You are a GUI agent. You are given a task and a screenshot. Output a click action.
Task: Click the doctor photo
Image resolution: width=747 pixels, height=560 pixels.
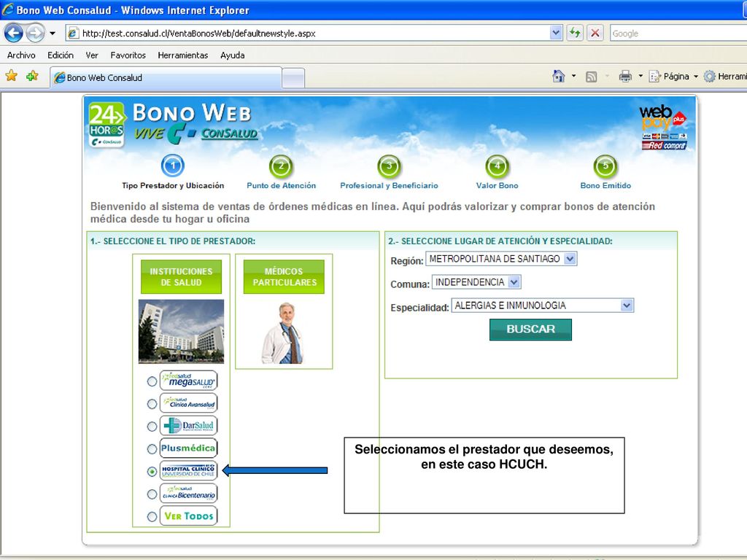[282, 332]
